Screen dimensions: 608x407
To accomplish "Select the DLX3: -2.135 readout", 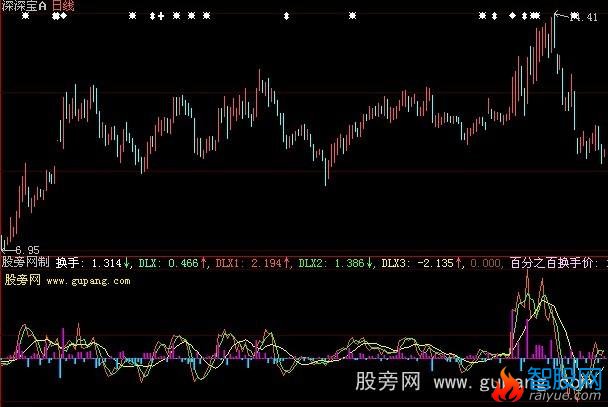I will 421,263.
